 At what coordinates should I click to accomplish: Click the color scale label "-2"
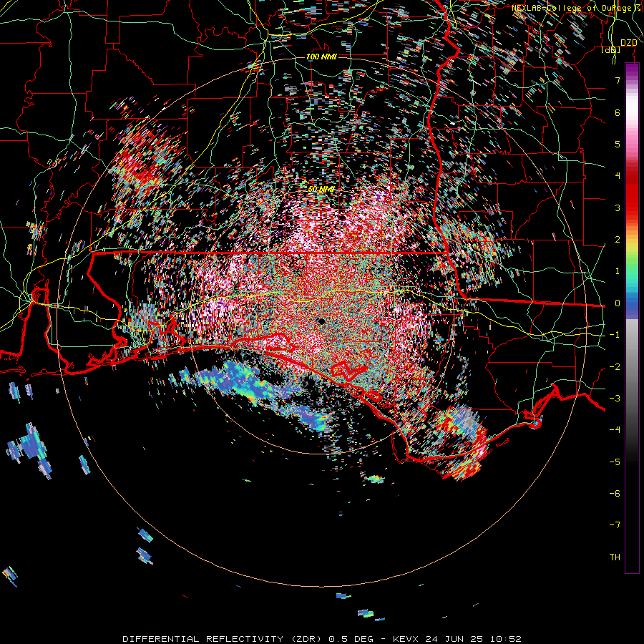[x=615, y=367]
